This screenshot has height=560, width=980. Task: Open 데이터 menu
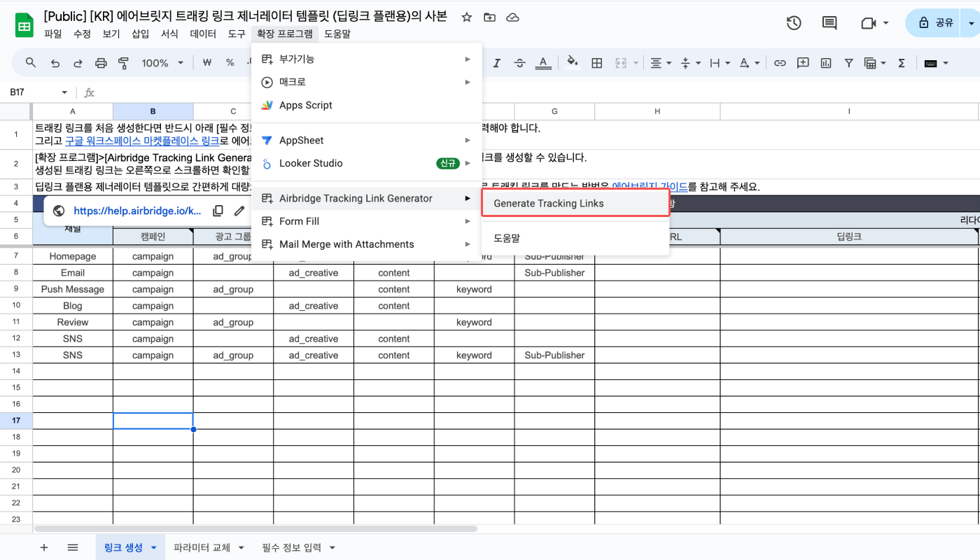coord(203,34)
